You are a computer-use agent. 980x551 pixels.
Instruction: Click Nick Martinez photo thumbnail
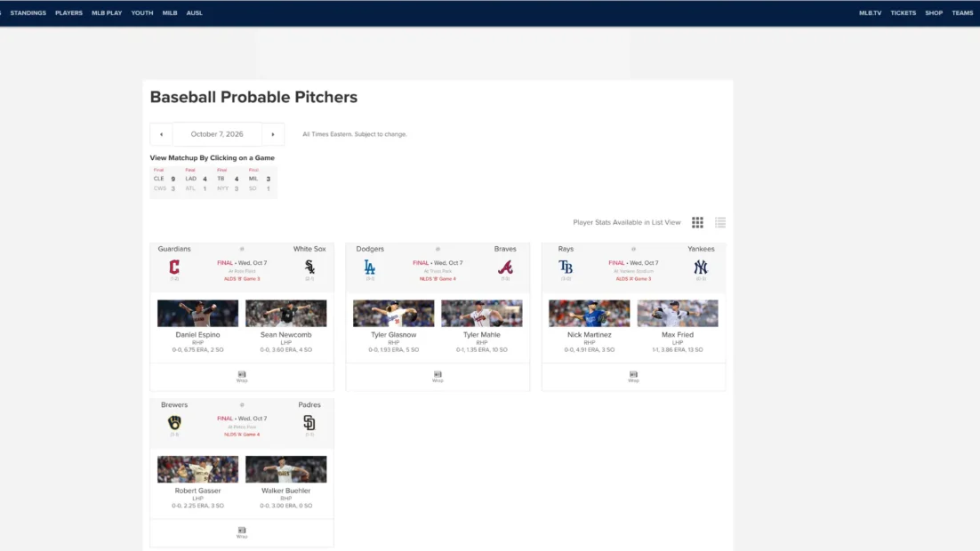(590, 313)
